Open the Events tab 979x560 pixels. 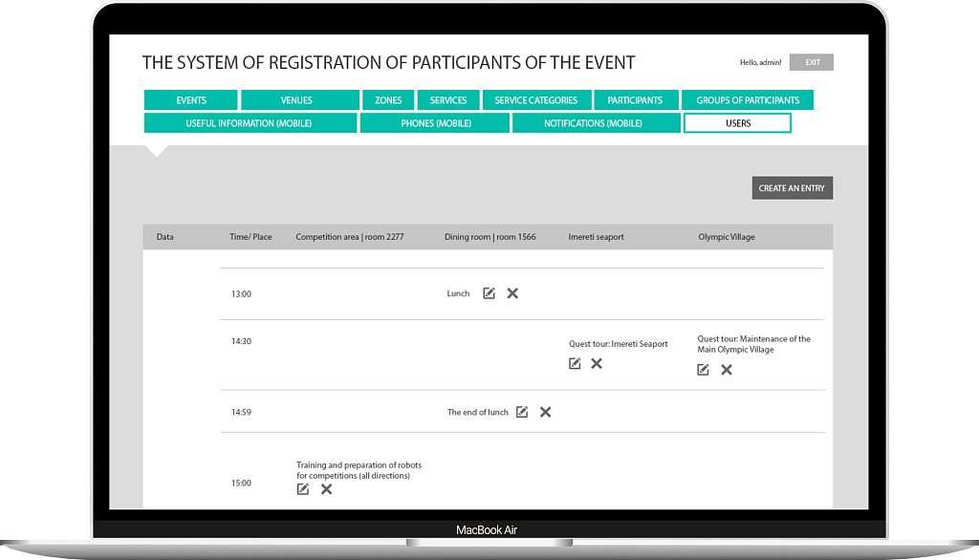click(x=191, y=100)
